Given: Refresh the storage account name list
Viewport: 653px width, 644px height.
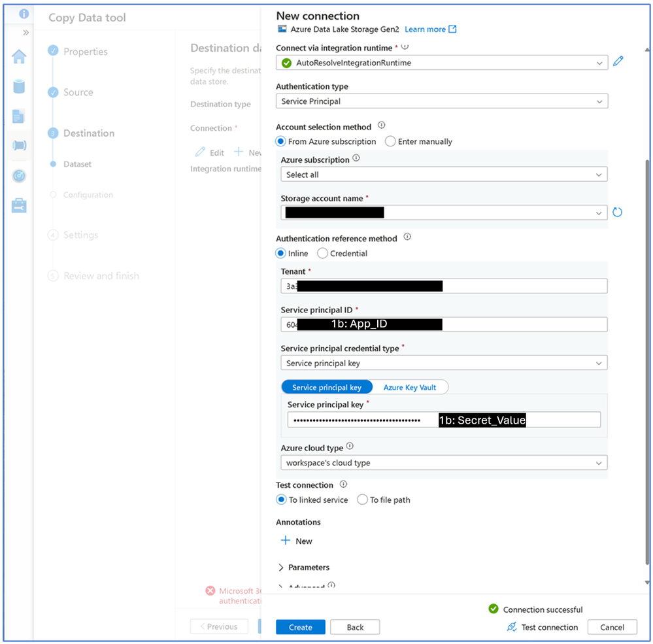Looking at the screenshot, I should [x=617, y=212].
